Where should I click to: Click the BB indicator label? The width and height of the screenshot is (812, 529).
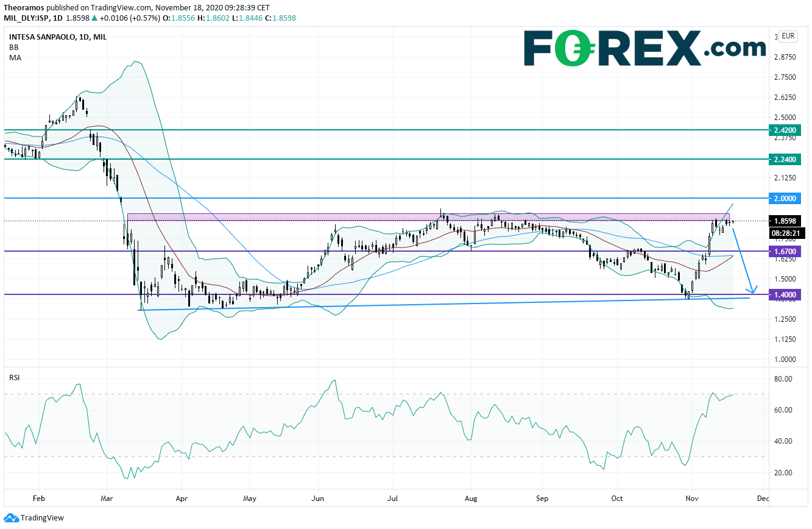[x=13, y=47]
